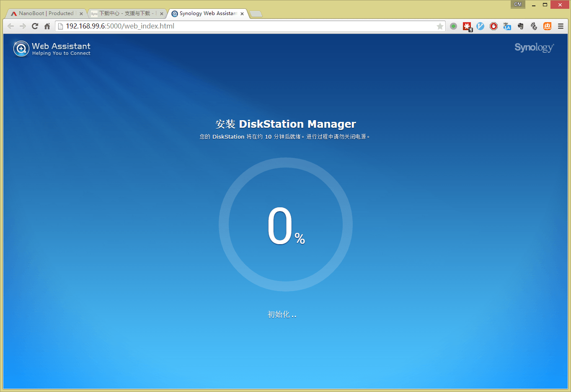Open the Chrome hamburger menu
The width and height of the screenshot is (571, 392).
point(561,26)
